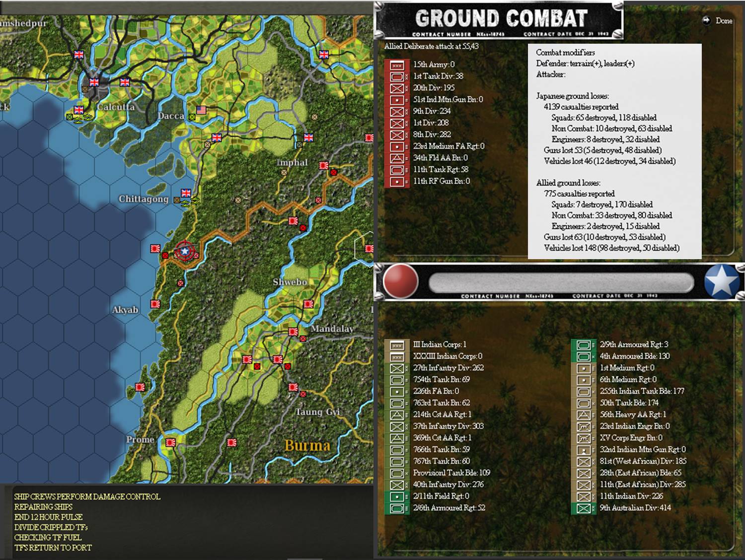The image size is (745, 560).
Task: Click 'TFS RETURN TO PORT' status line
Action: point(53,548)
